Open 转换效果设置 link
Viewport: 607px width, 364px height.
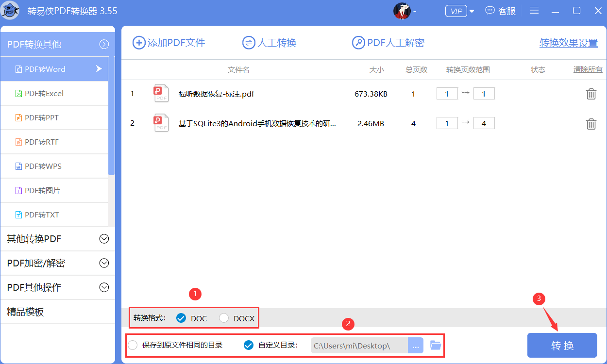coord(569,43)
